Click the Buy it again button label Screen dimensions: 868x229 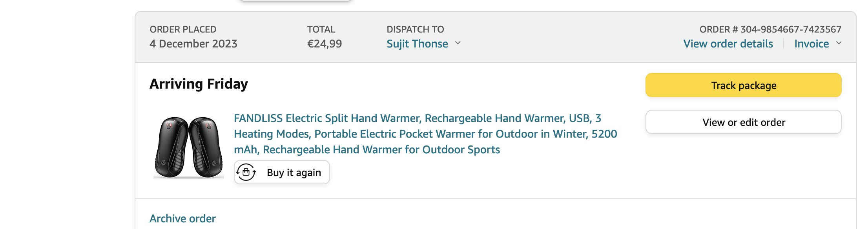tap(294, 173)
